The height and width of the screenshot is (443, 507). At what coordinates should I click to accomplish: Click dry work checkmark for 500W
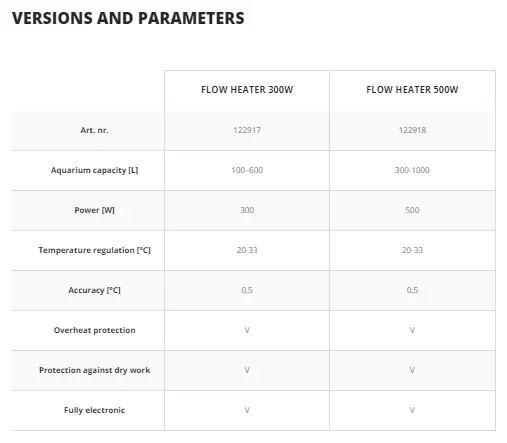pos(412,370)
